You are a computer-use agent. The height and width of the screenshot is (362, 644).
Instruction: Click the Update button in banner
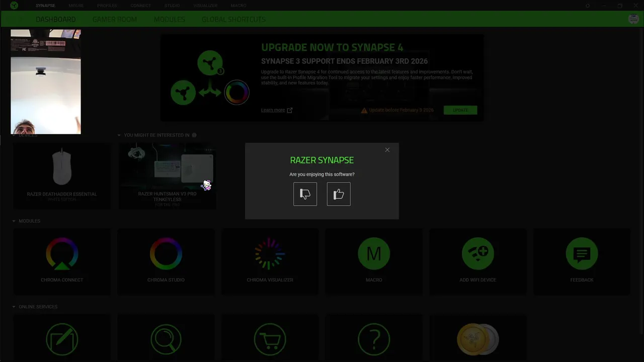pos(460,110)
